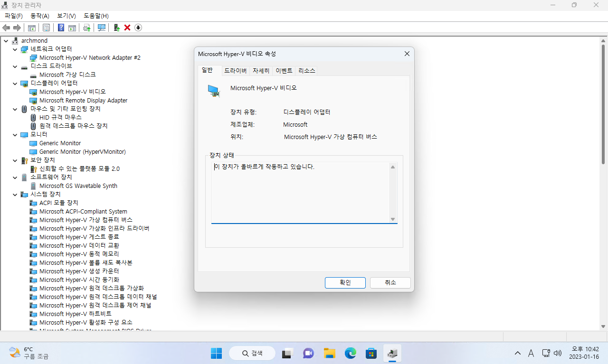Open the 보기(V) menu
This screenshot has width=608, height=364.
pos(66,16)
